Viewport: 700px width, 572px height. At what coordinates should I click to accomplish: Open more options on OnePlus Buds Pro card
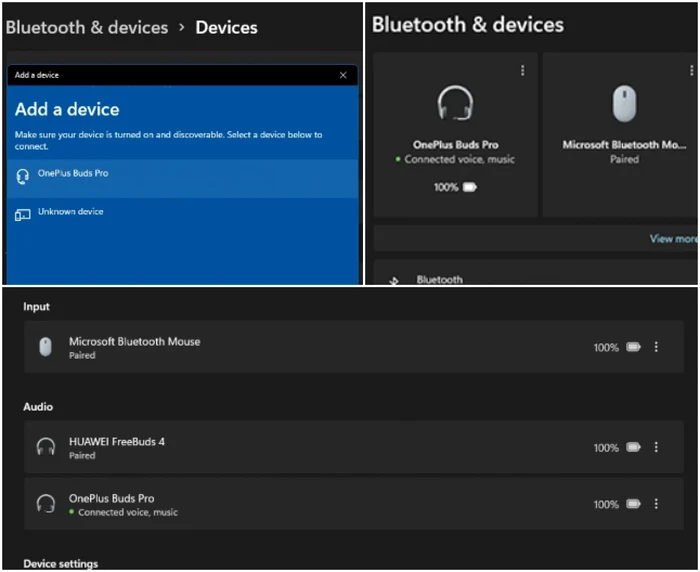tap(522, 70)
